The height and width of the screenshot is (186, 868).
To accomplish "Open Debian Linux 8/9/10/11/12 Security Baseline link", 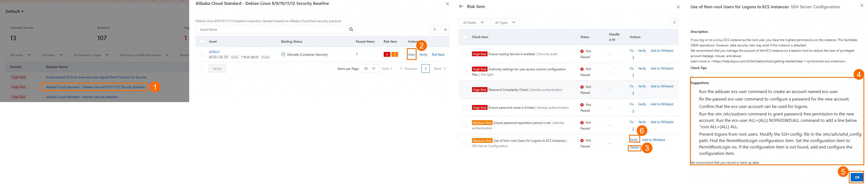I will pos(95,87).
